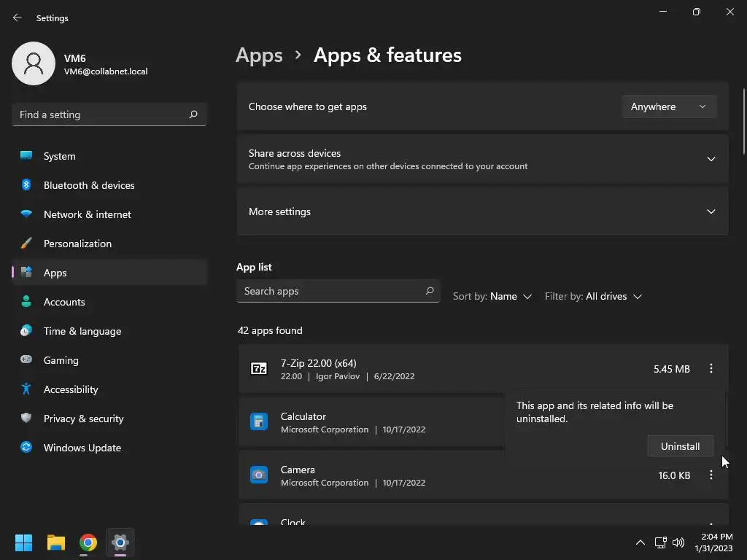Open File Explorer from the taskbar
The image size is (747, 560).
(56, 542)
